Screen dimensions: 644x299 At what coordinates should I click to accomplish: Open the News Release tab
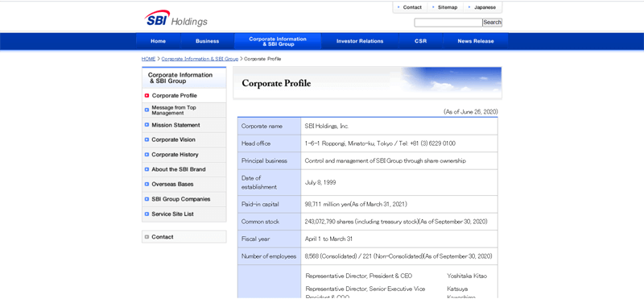pos(476,41)
